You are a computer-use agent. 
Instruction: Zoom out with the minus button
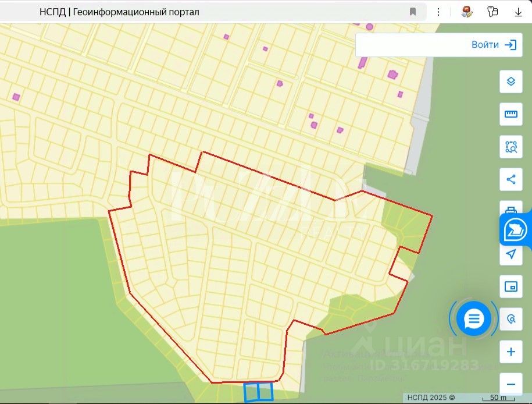coord(510,384)
